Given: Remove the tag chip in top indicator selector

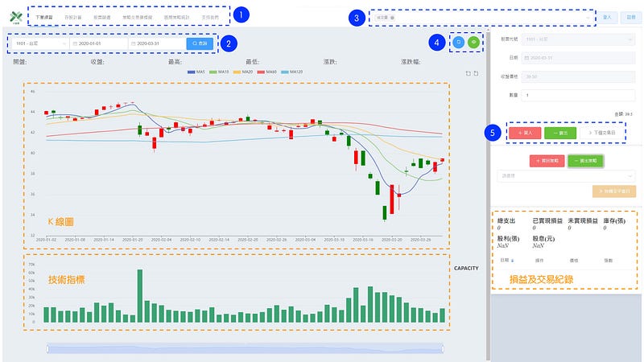Looking at the screenshot, I should click(x=392, y=18).
